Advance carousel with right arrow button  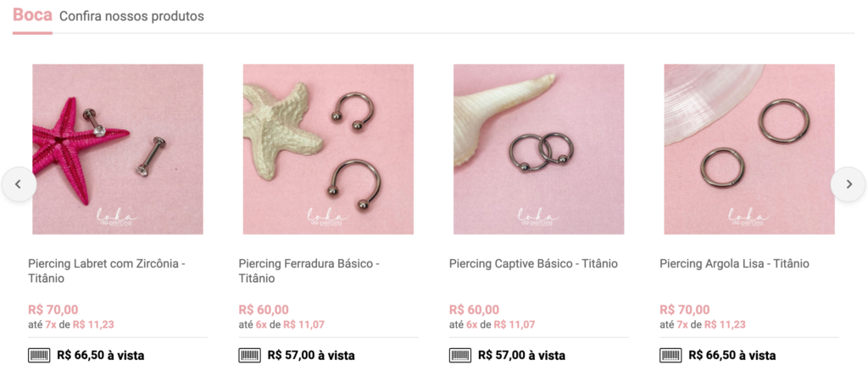848,184
